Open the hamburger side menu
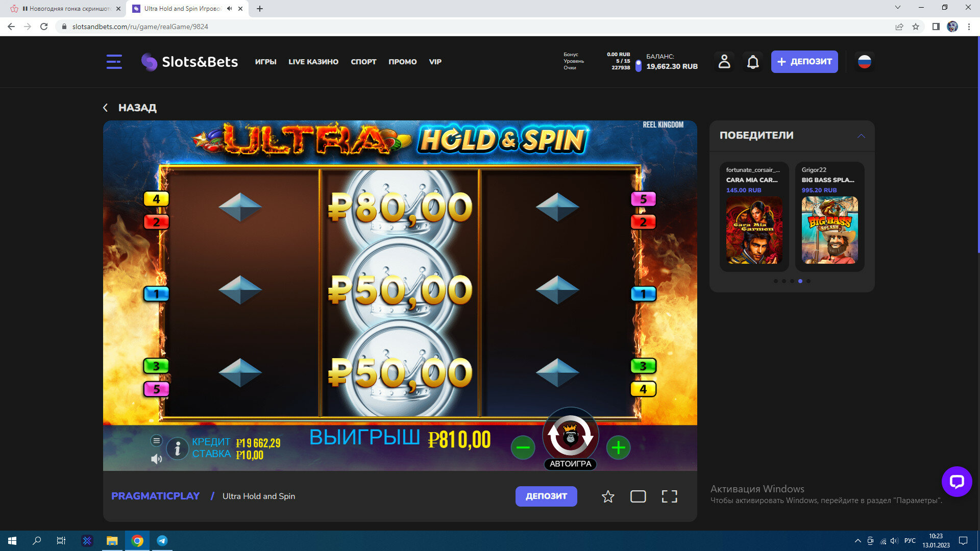This screenshot has height=551, width=980. [114, 62]
